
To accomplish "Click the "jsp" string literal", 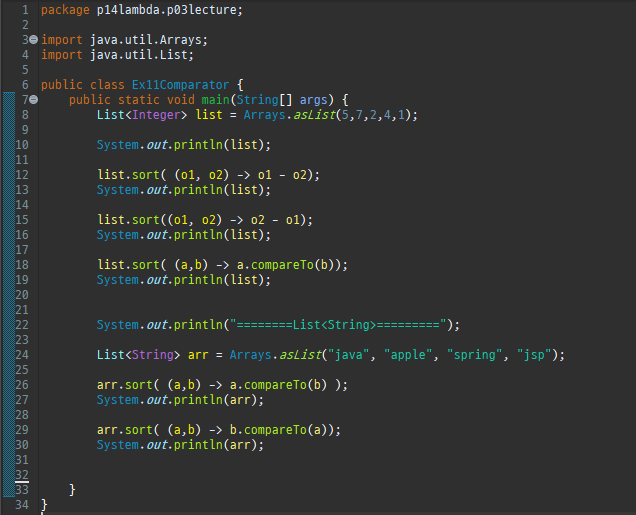I will 535,355.
